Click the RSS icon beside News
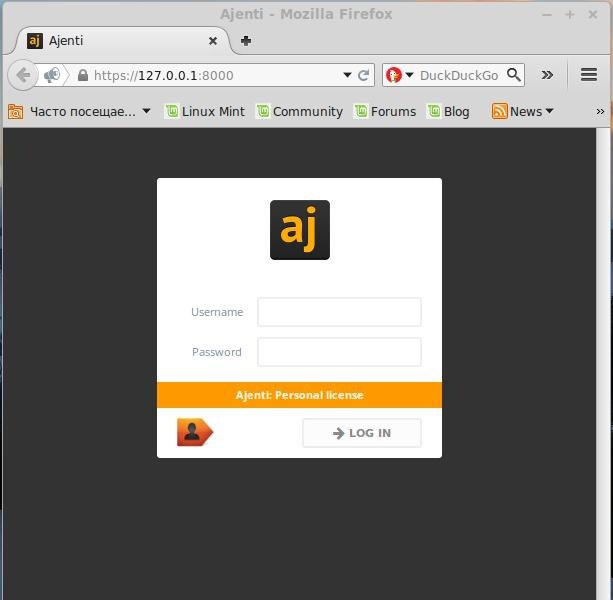 (500, 111)
